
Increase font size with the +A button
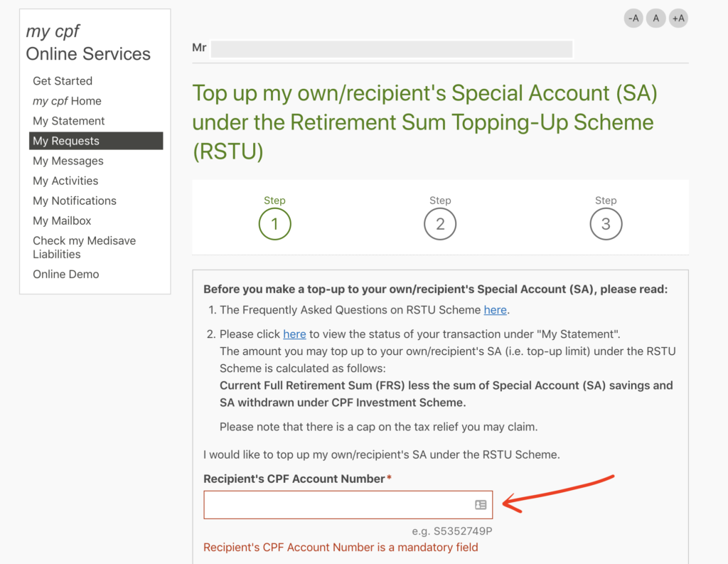click(x=678, y=18)
